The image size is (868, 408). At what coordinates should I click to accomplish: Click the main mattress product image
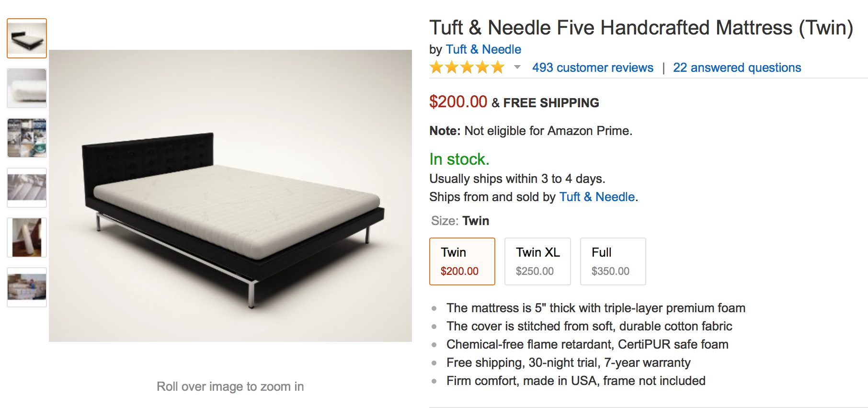tap(230, 196)
